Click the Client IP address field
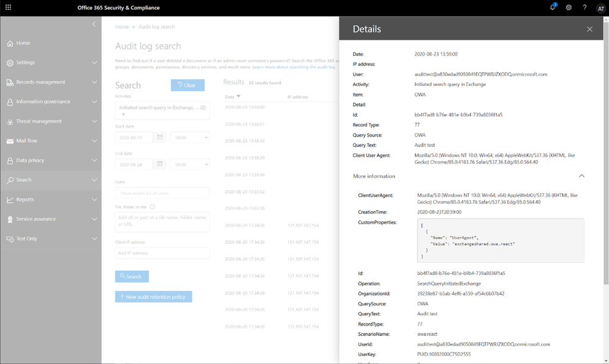This screenshot has height=364, width=609. click(x=162, y=253)
